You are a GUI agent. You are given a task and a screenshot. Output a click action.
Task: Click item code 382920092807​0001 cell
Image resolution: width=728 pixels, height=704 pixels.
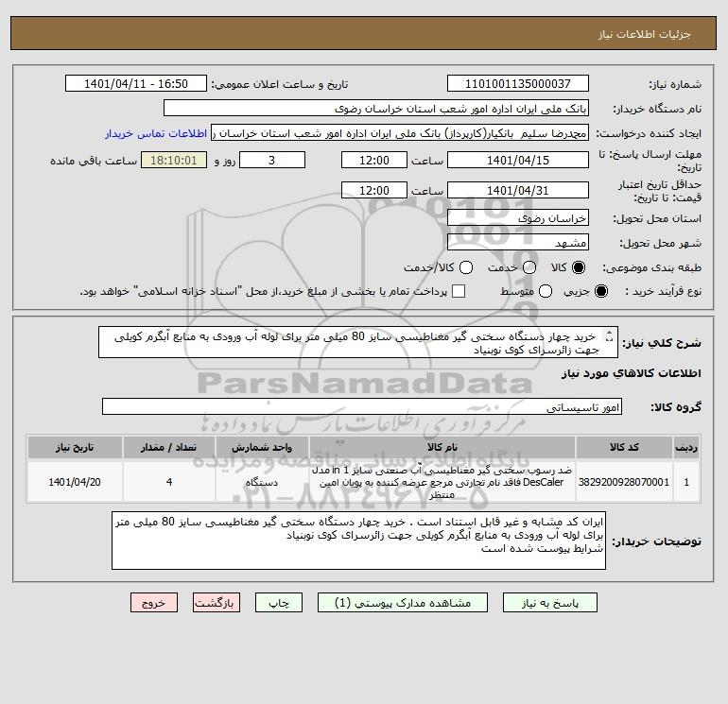(624, 482)
